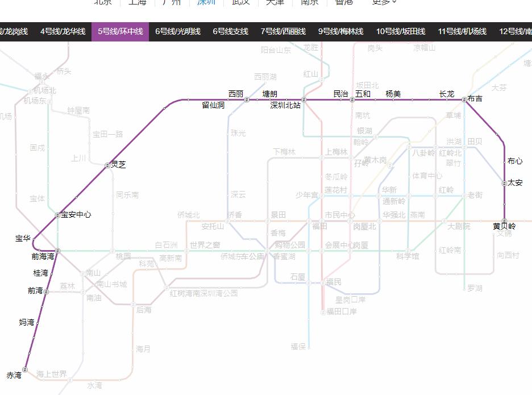Select 6号线支线 tab
532x395 pixels.
click(x=230, y=32)
